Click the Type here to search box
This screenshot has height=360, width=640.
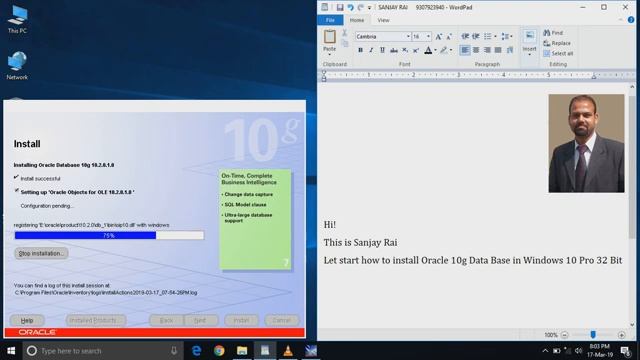click(103, 351)
